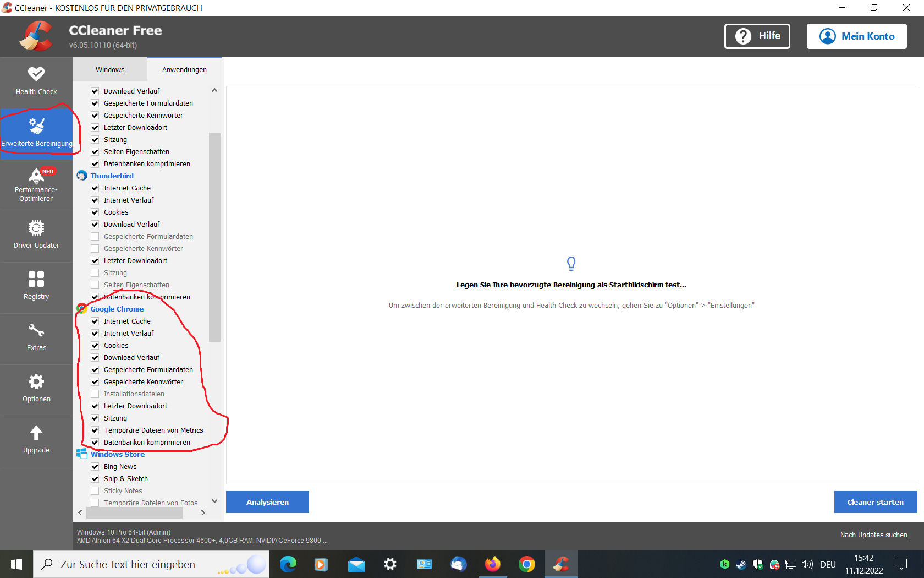Image resolution: width=924 pixels, height=578 pixels.
Task: Open the Driver Updater section
Action: pos(36,237)
